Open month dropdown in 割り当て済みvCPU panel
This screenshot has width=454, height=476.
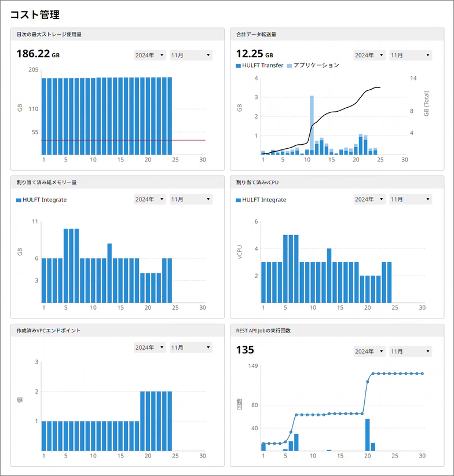coord(411,200)
